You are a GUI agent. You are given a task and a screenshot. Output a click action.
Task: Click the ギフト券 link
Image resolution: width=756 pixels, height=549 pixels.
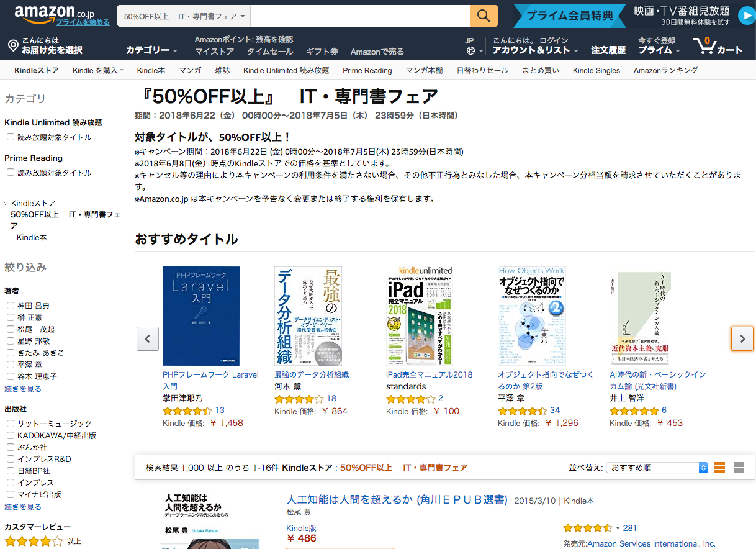click(322, 52)
